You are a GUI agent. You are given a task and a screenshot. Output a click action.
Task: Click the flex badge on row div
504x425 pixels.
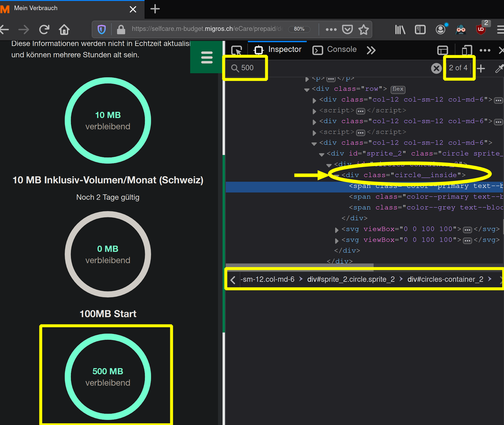(398, 89)
